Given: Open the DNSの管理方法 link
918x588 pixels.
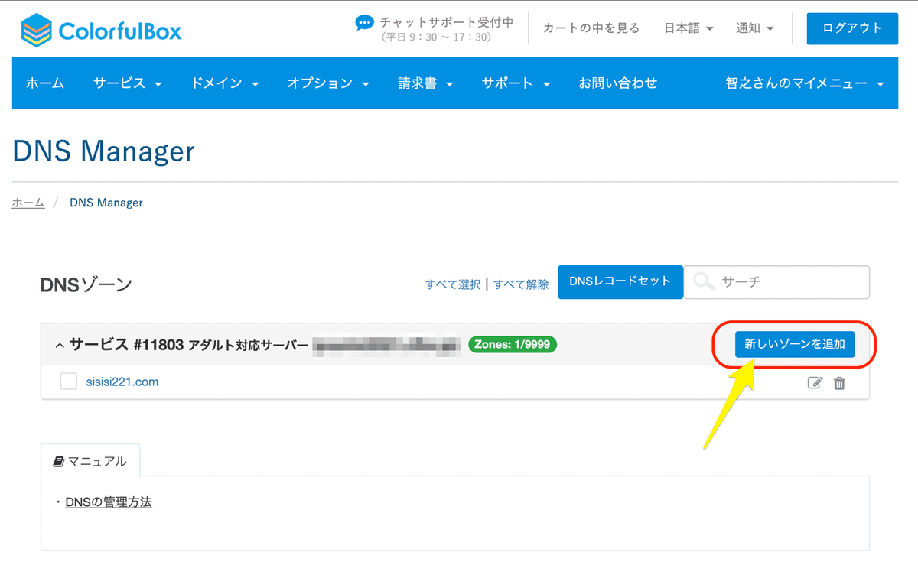Looking at the screenshot, I should click(x=109, y=502).
